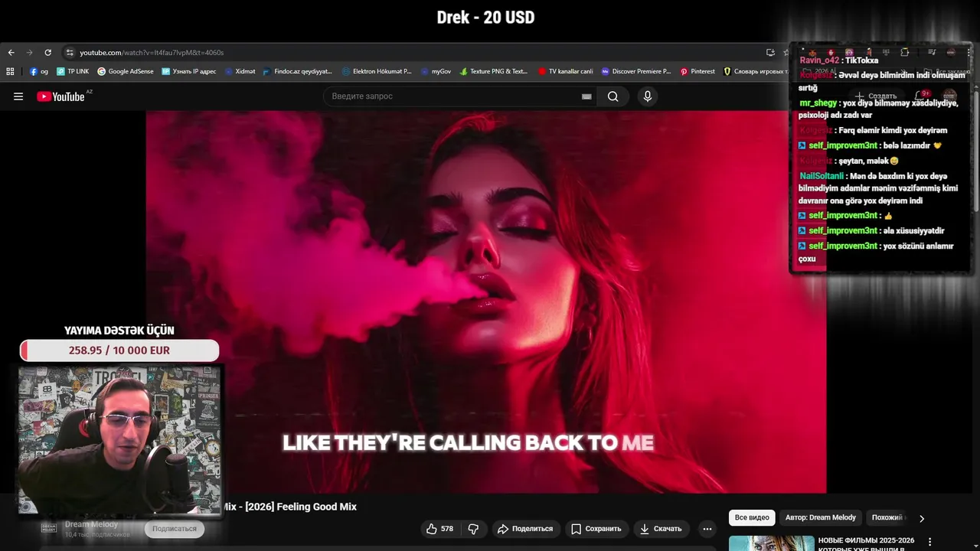Open Texture PNG & Text bookmark
Image resolution: width=980 pixels, height=551 pixels.
[494, 71]
